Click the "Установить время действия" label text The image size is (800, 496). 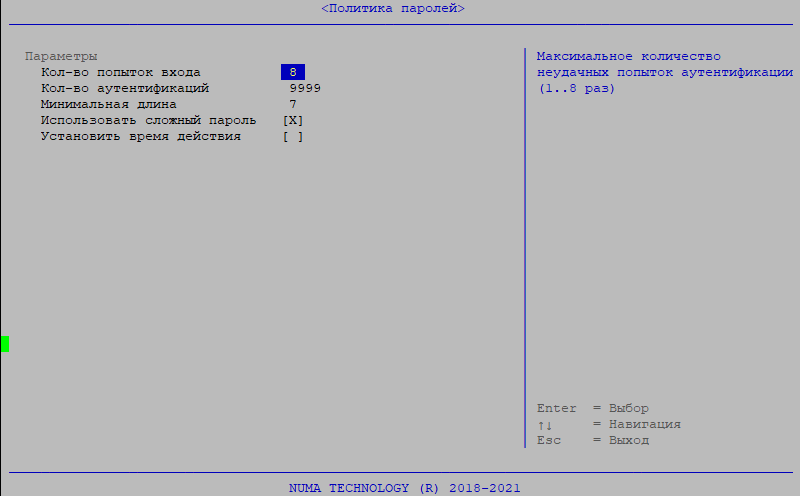tap(140, 136)
